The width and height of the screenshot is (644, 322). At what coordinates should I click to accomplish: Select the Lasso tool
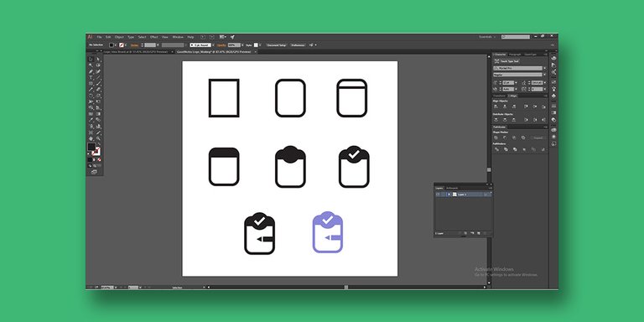pyautogui.click(x=98, y=65)
